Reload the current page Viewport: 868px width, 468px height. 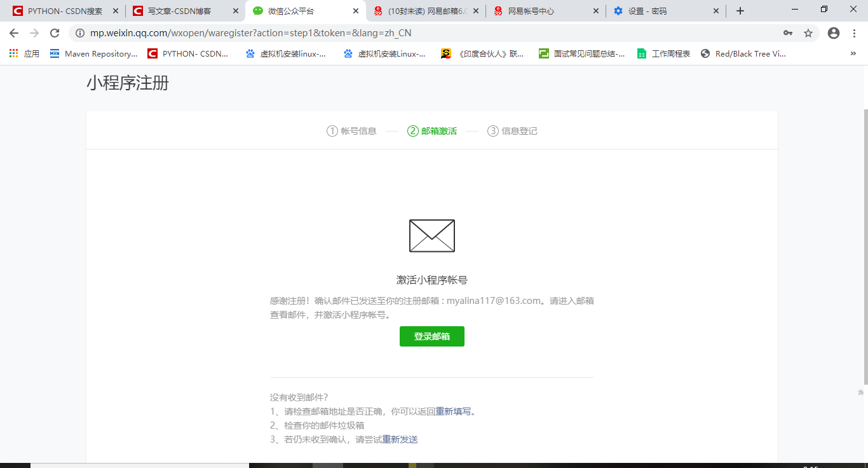(x=55, y=33)
